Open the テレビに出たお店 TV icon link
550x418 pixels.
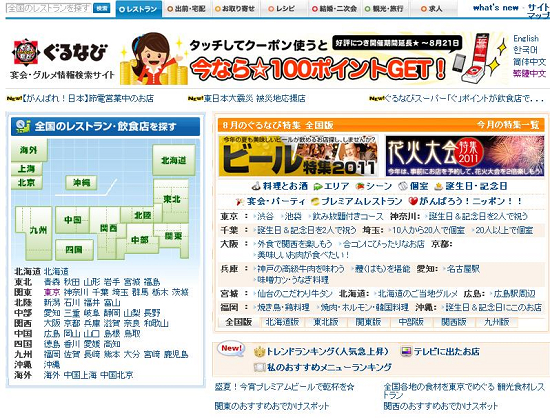click(x=406, y=351)
